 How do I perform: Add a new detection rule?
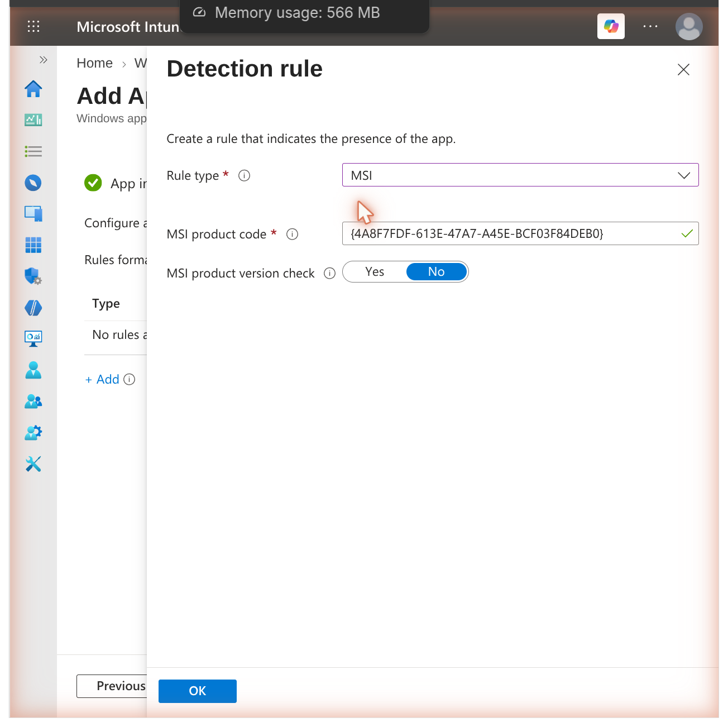(x=102, y=380)
